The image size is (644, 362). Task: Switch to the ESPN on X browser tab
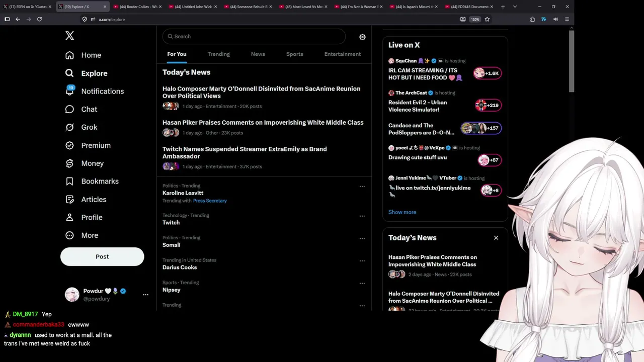(x=28, y=7)
